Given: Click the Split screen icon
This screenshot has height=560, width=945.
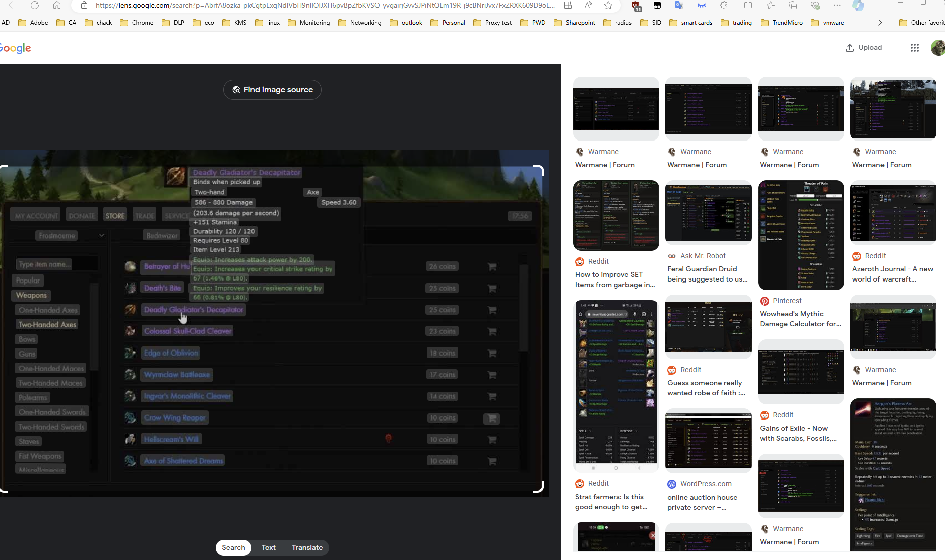Looking at the screenshot, I should coord(748,5).
